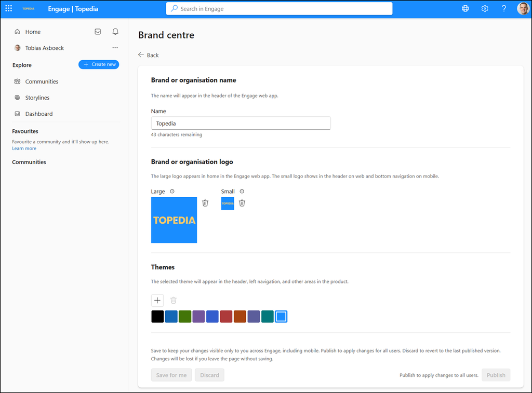Image resolution: width=532 pixels, height=393 pixels.
Task: Open the profile avatar in top right
Action: (523, 8)
